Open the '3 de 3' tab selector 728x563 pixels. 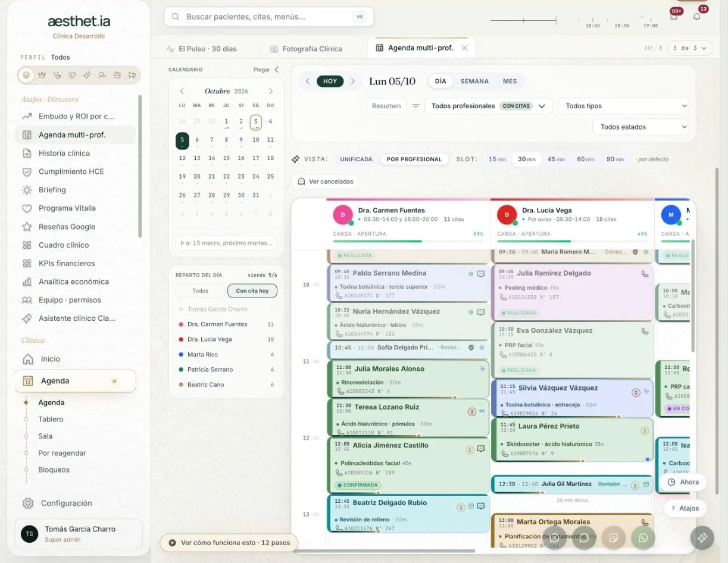689,48
